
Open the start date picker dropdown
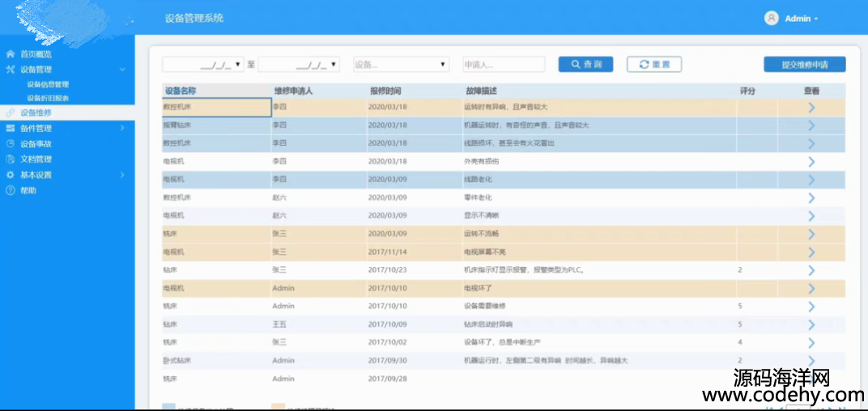coord(238,65)
